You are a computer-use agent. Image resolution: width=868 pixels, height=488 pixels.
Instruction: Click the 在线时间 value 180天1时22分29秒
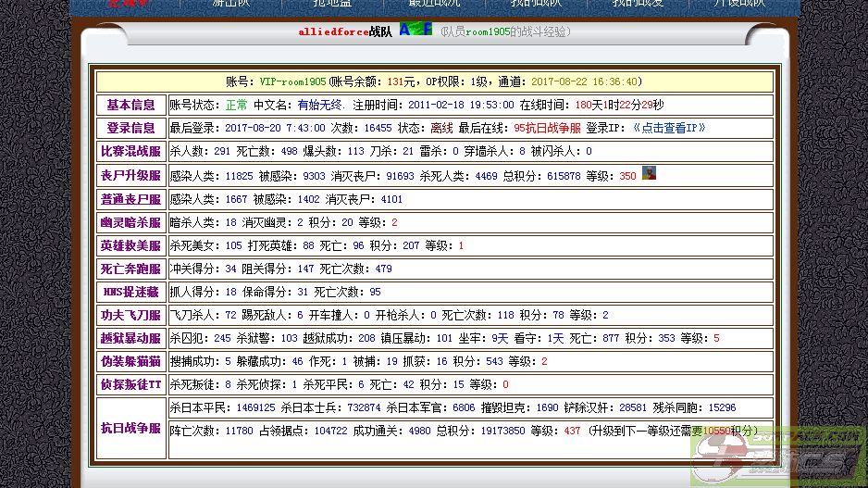point(619,105)
